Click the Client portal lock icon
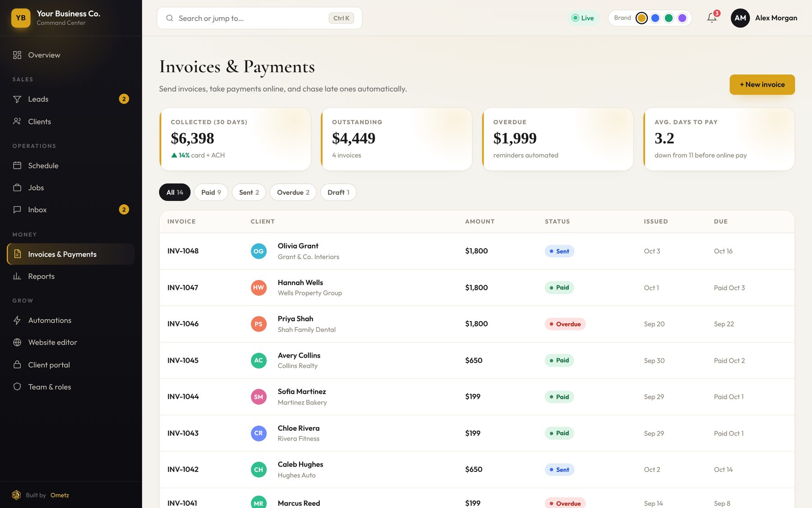The image size is (812, 508). coord(17,364)
